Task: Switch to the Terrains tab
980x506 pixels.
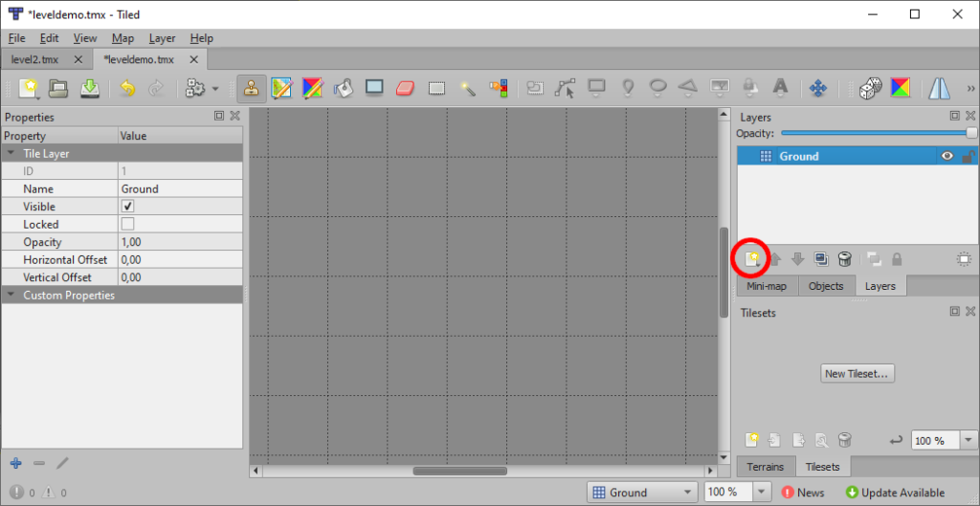Action: click(x=766, y=467)
